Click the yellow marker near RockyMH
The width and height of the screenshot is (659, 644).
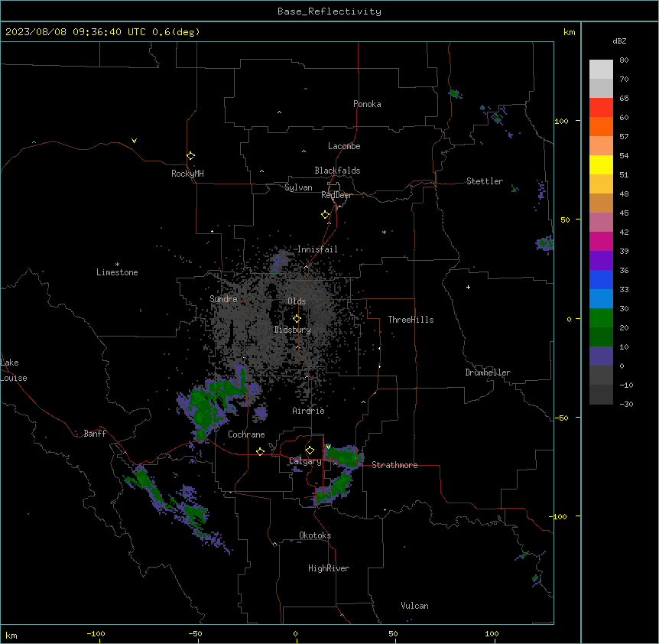(x=190, y=156)
